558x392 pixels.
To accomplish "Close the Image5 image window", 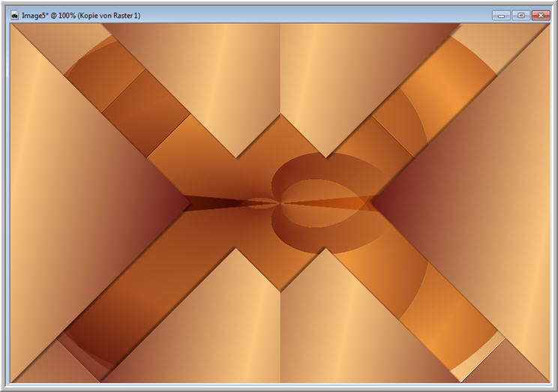I will (x=541, y=15).
